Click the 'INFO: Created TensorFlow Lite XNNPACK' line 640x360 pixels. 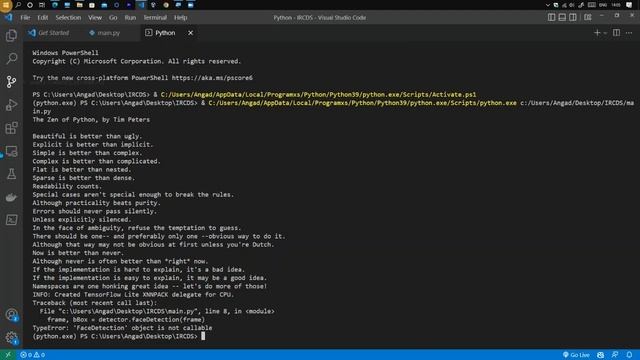pos(133,294)
